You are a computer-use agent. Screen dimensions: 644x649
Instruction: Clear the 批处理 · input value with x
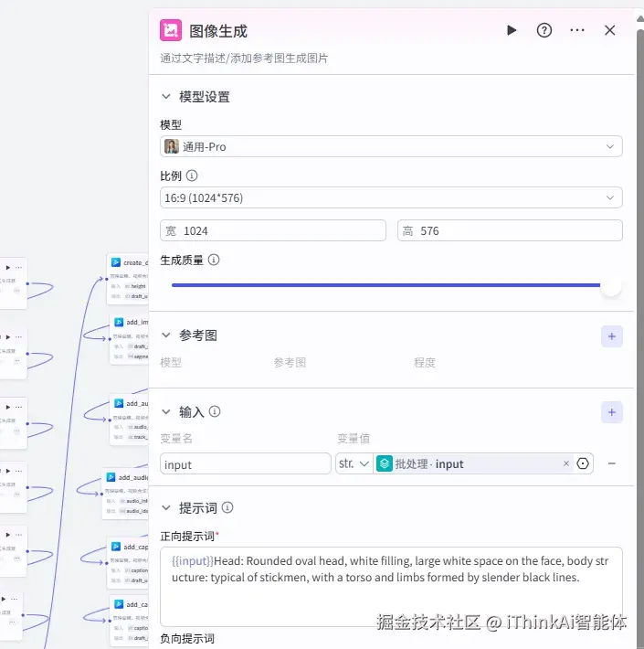[x=565, y=463]
